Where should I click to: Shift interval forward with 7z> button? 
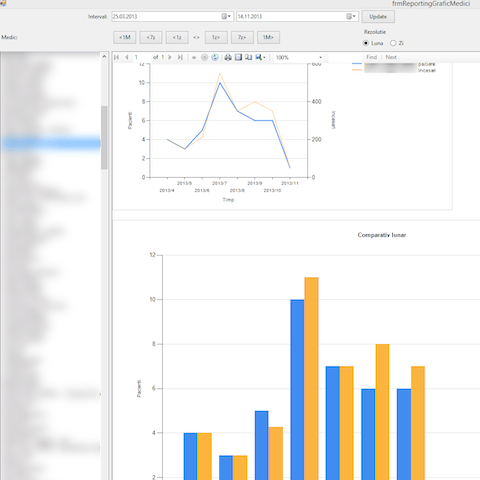point(242,37)
